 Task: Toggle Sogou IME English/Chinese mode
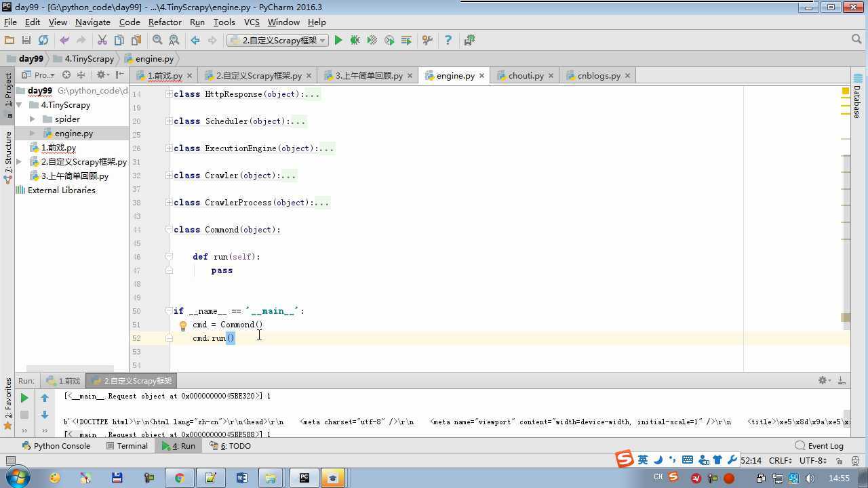pyautogui.click(x=642, y=460)
